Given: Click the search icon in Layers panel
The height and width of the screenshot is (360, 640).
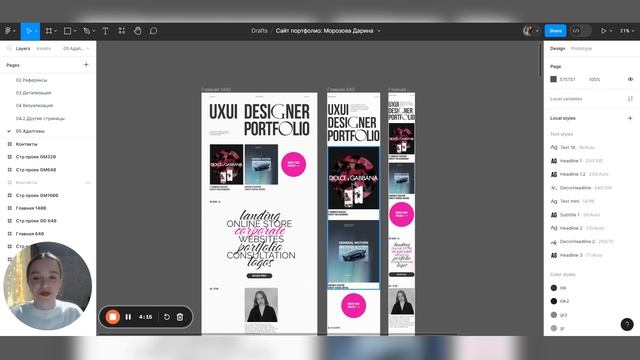Looking at the screenshot, I should [x=9, y=49].
